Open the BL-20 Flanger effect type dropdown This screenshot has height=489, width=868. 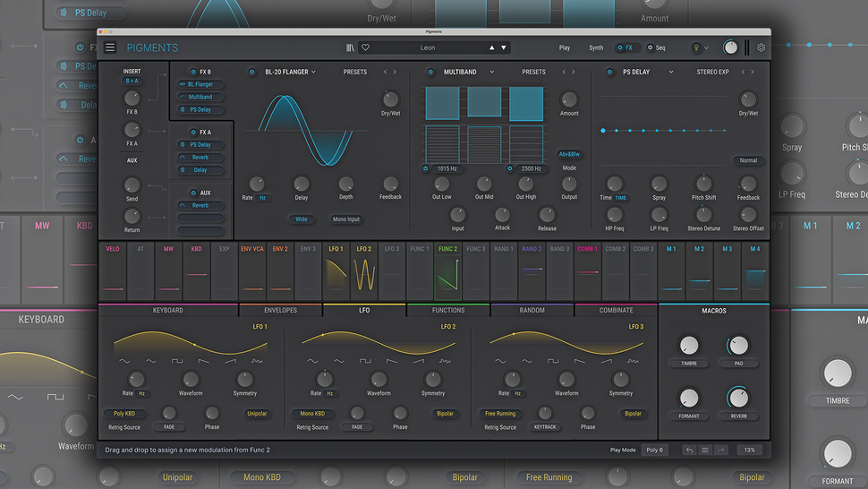pyautogui.click(x=290, y=72)
